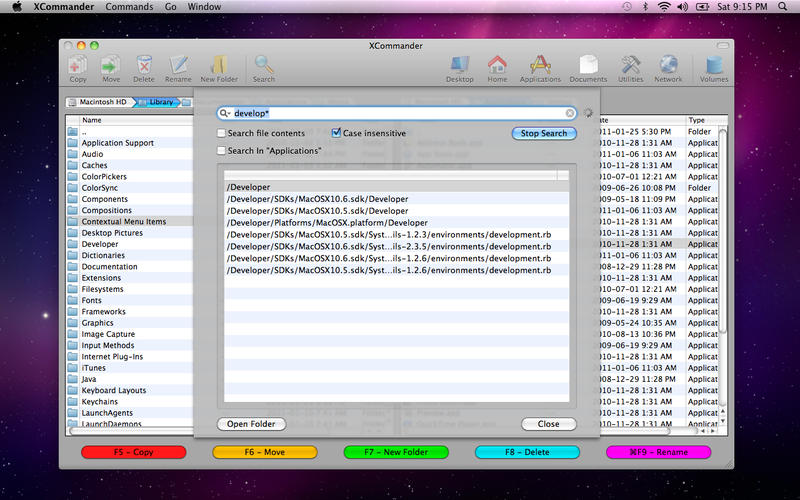The height and width of the screenshot is (500, 800).
Task: Select the LaunchAgents folder
Action: tap(130, 413)
